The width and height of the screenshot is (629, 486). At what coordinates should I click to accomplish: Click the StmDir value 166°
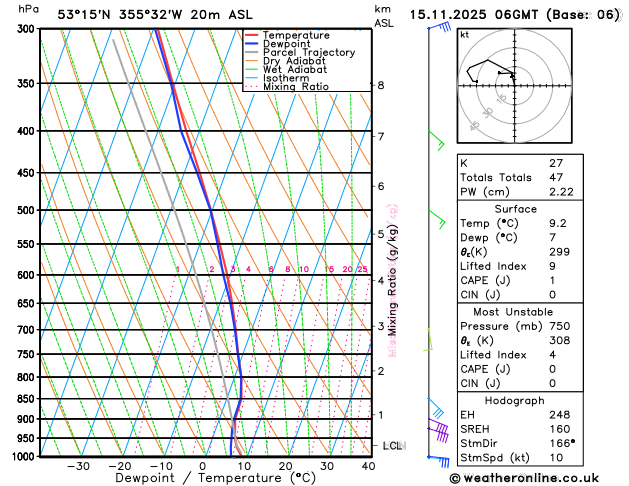click(562, 443)
